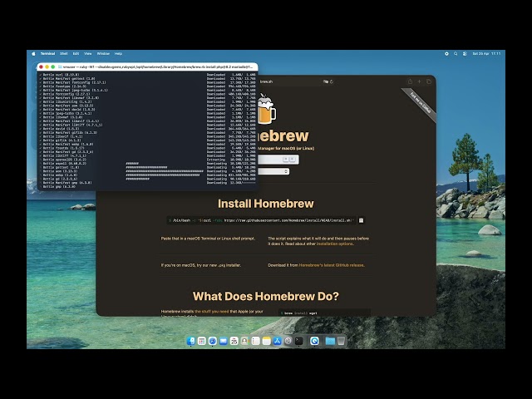This screenshot has width=532, height=399.
Task: Open QuickTime Player from the Dock
Action: point(314,341)
